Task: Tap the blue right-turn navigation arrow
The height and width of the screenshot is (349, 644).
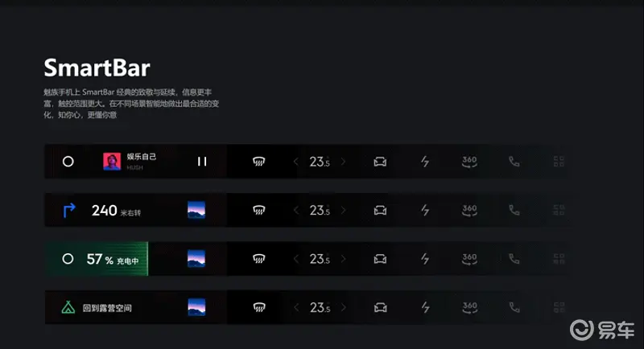Action: [69, 211]
